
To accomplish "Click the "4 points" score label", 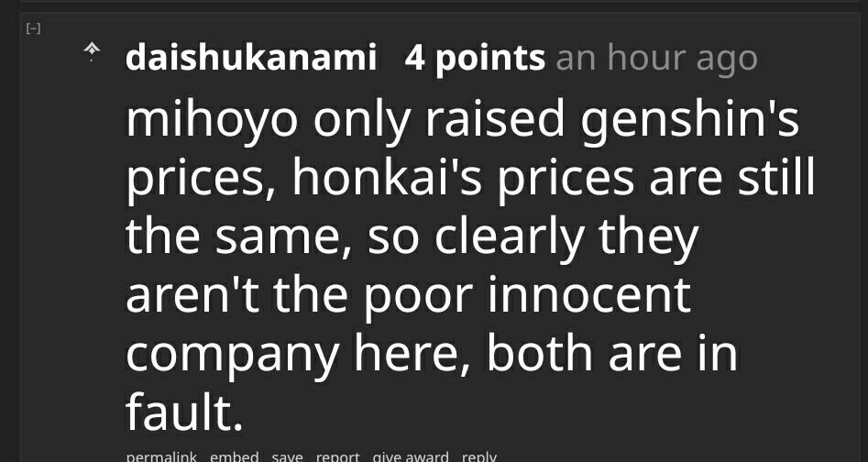I will click(475, 59).
